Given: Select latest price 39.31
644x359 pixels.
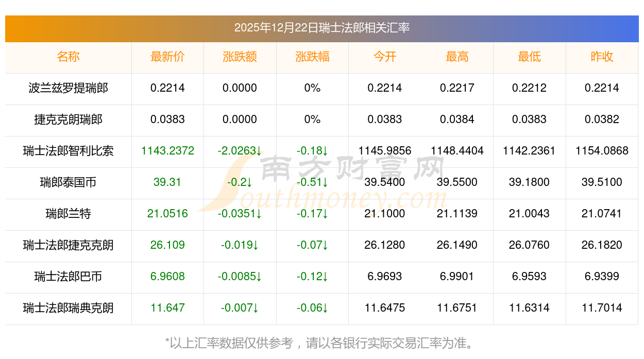Looking at the screenshot, I should 167,182.
